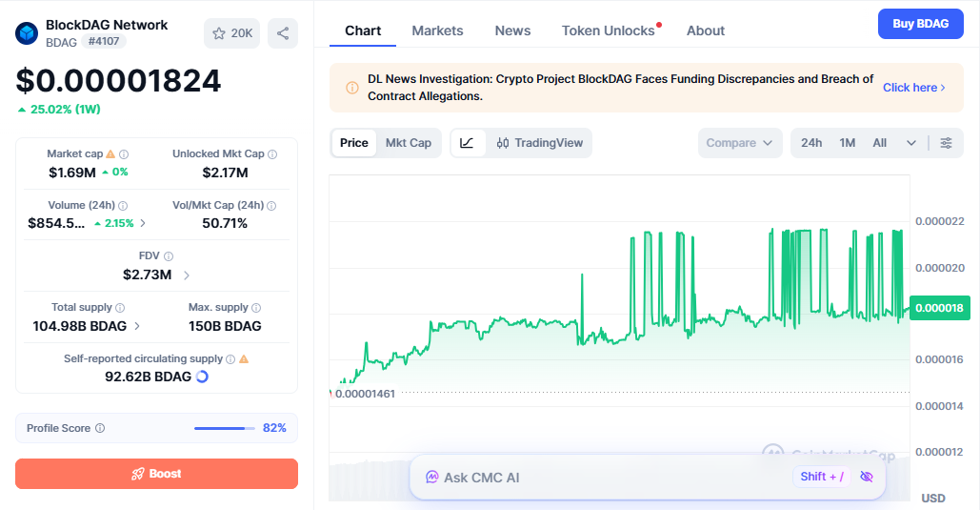Open the News tab
Image resolution: width=980 pixels, height=510 pixels.
(x=512, y=31)
